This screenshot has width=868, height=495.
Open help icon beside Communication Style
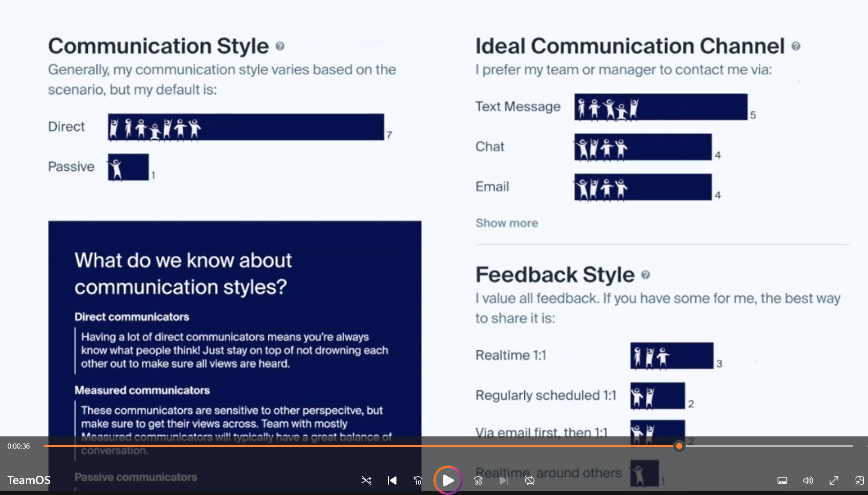(280, 46)
